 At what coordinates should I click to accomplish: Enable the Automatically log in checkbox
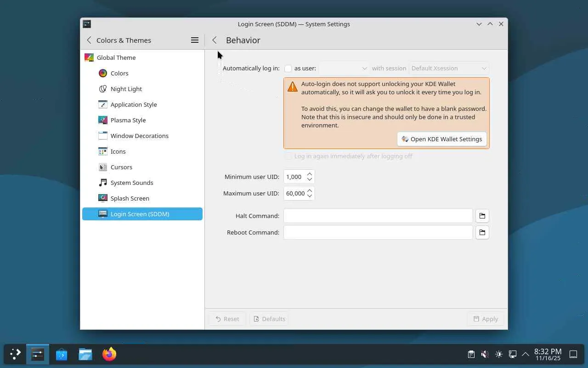tap(288, 69)
